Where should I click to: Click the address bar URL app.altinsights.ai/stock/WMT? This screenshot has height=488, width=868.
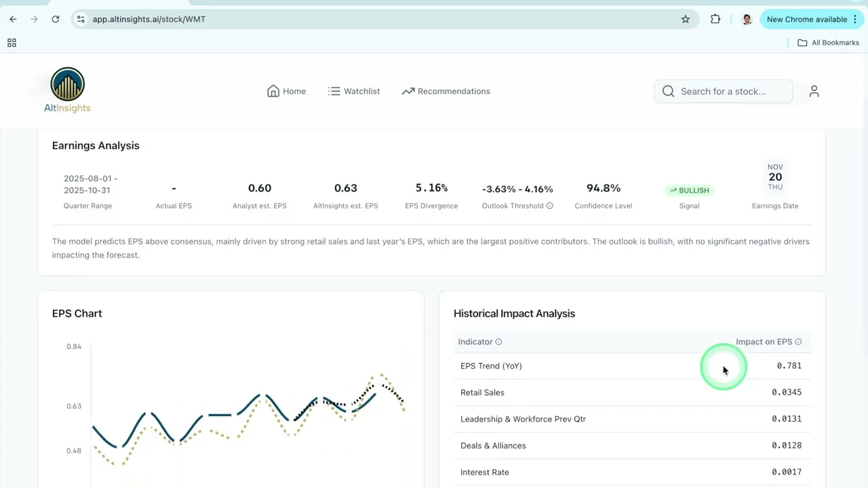click(149, 19)
